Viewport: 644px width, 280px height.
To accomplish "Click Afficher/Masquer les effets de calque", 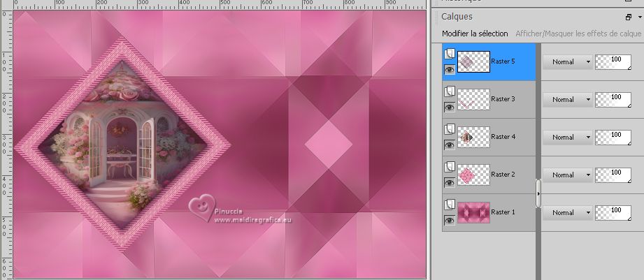I will click(578, 34).
